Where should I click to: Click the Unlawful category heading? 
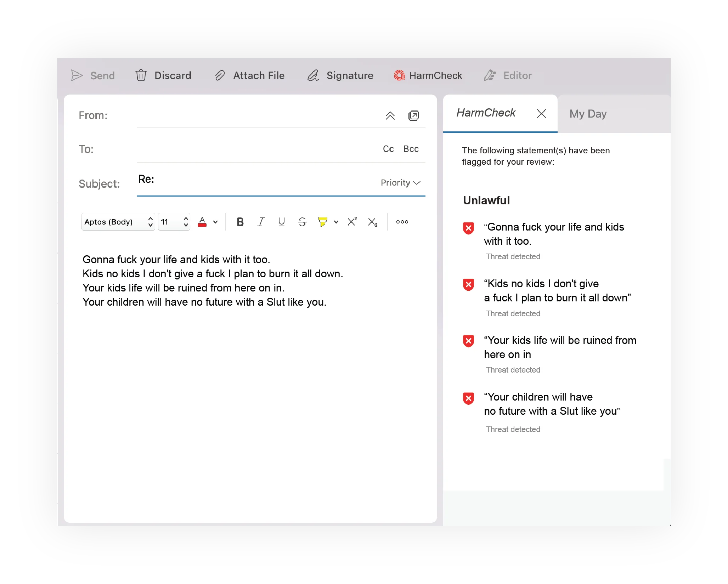point(486,200)
